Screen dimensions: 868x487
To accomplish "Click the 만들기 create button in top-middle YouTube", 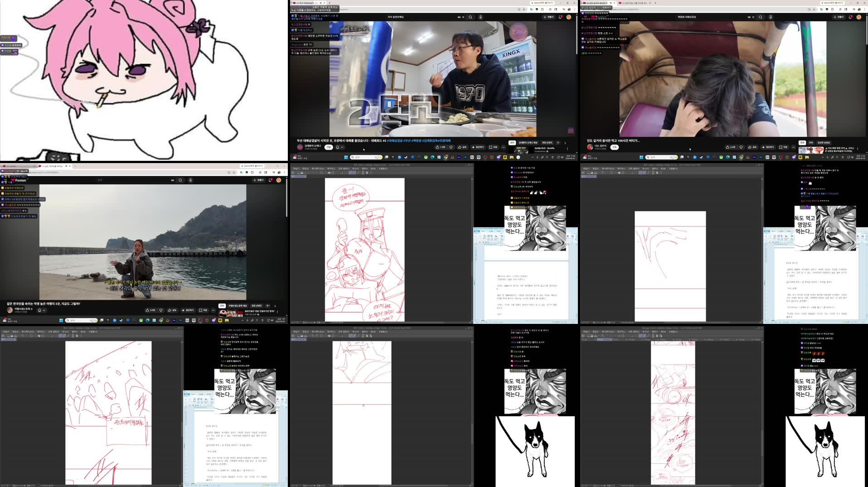I will click(548, 17).
